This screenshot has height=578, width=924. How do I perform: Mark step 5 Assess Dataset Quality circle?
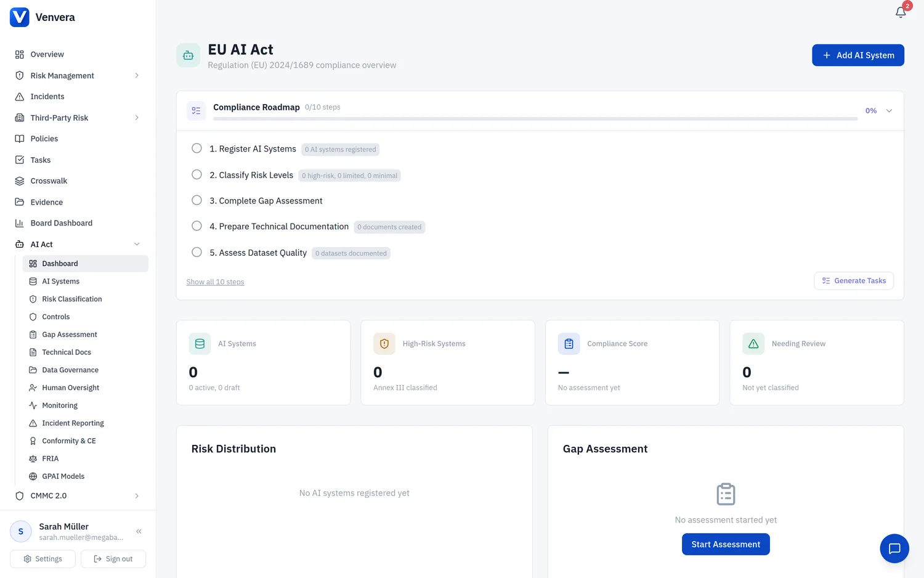coord(197,252)
